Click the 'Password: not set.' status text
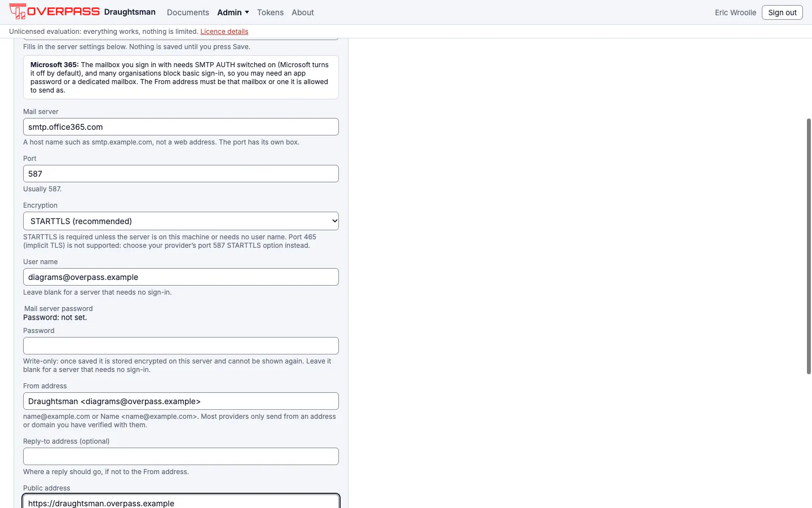This screenshot has height=508, width=812. coord(55,318)
